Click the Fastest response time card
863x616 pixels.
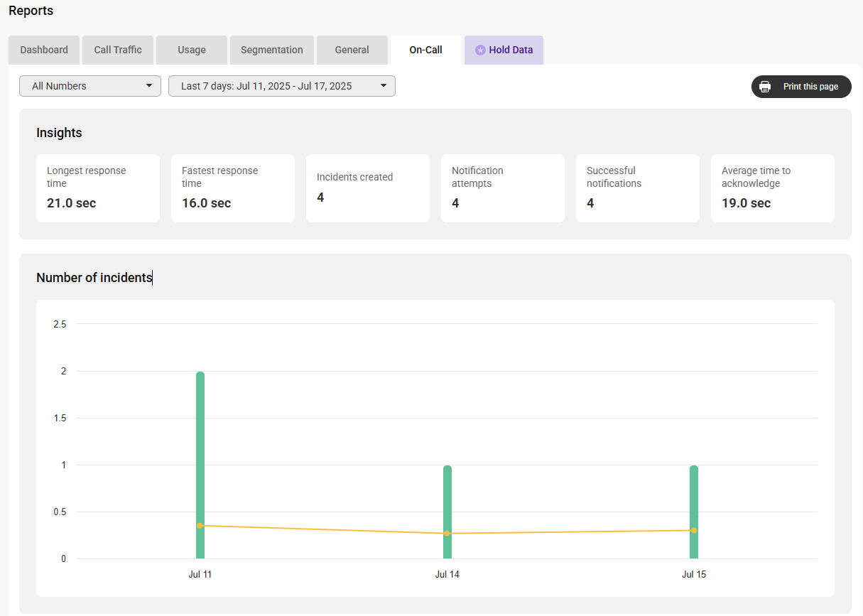(x=233, y=188)
